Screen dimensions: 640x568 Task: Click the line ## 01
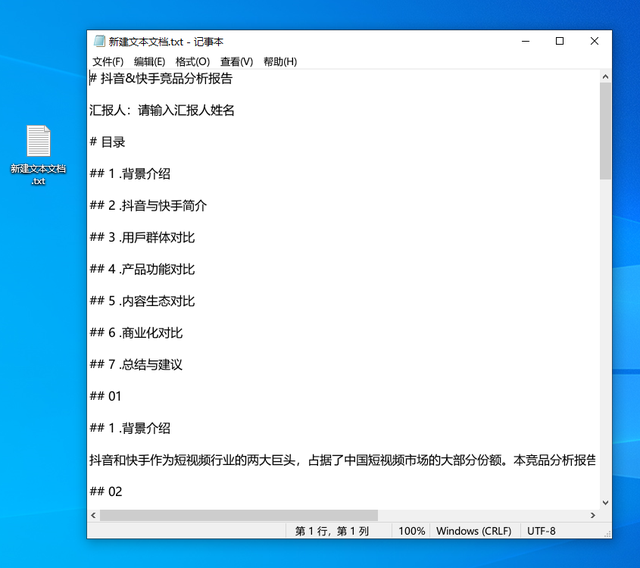(x=105, y=396)
